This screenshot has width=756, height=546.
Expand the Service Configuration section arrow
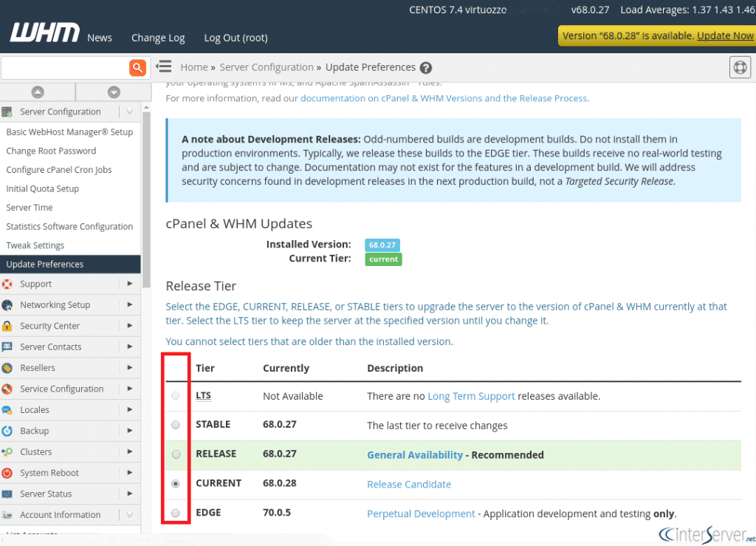click(130, 389)
